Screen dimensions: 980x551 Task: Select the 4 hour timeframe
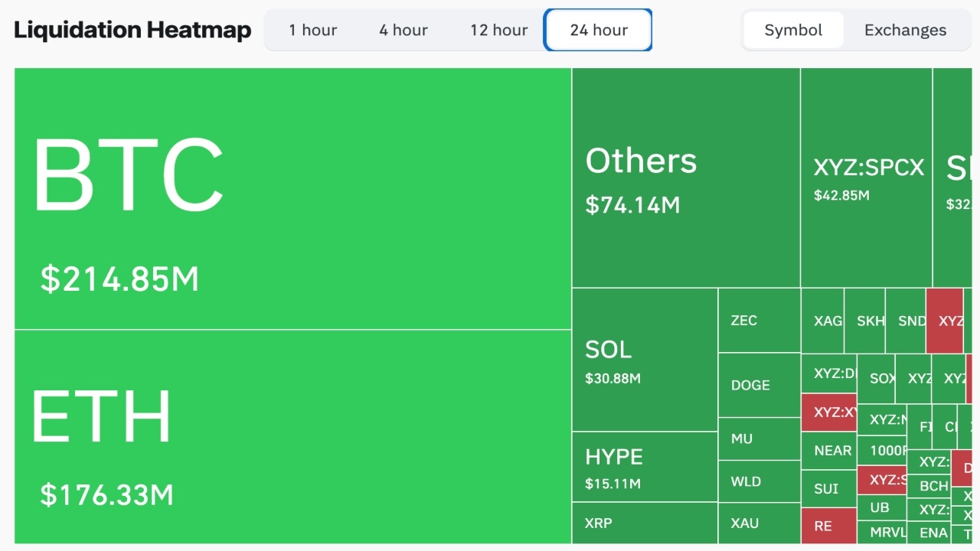coord(403,30)
